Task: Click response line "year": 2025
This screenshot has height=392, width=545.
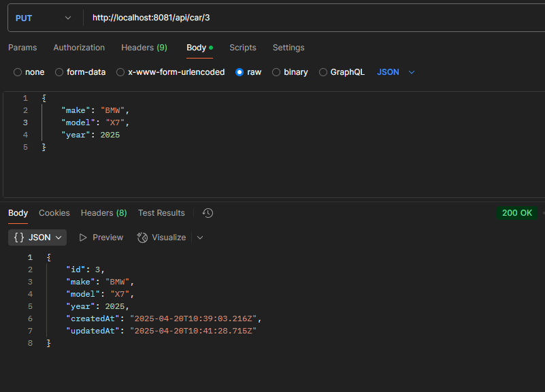Action: click(x=98, y=306)
